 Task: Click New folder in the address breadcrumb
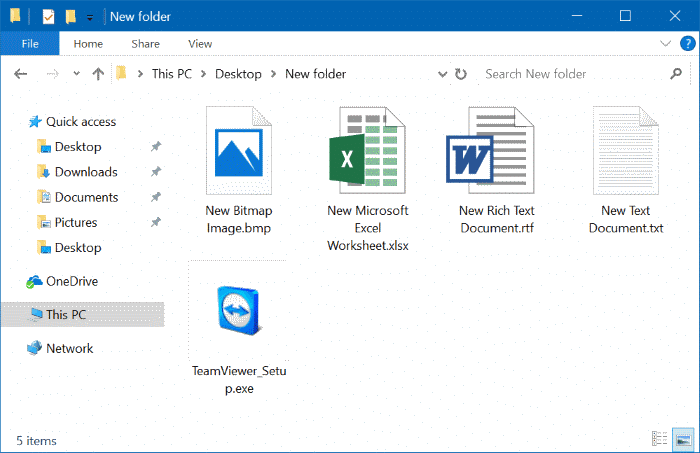tap(316, 74)
